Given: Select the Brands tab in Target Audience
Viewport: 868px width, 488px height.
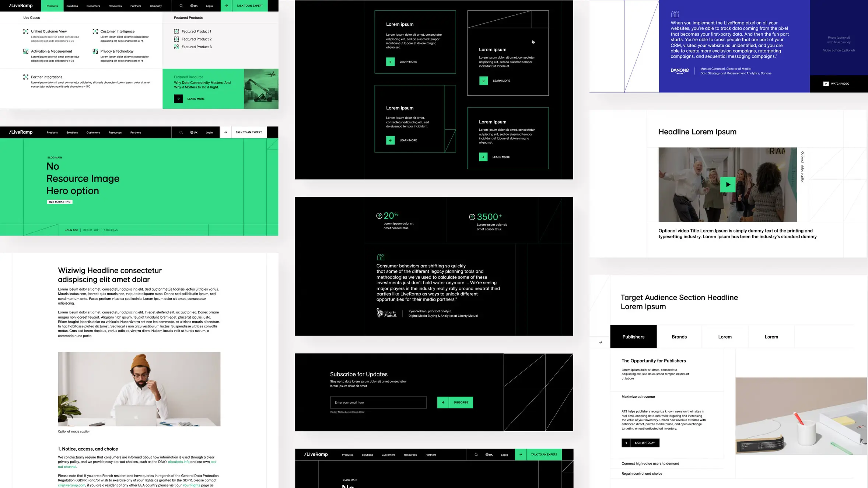Looking at the screenshot, I should click(679, 337).
